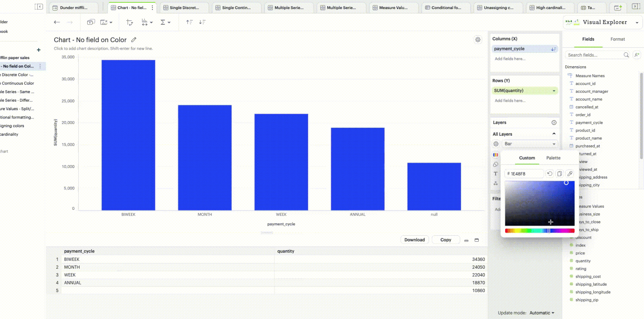Swap rows and columns axes icon
This screenshot has width=644, height=319.
tap(129, 22)
